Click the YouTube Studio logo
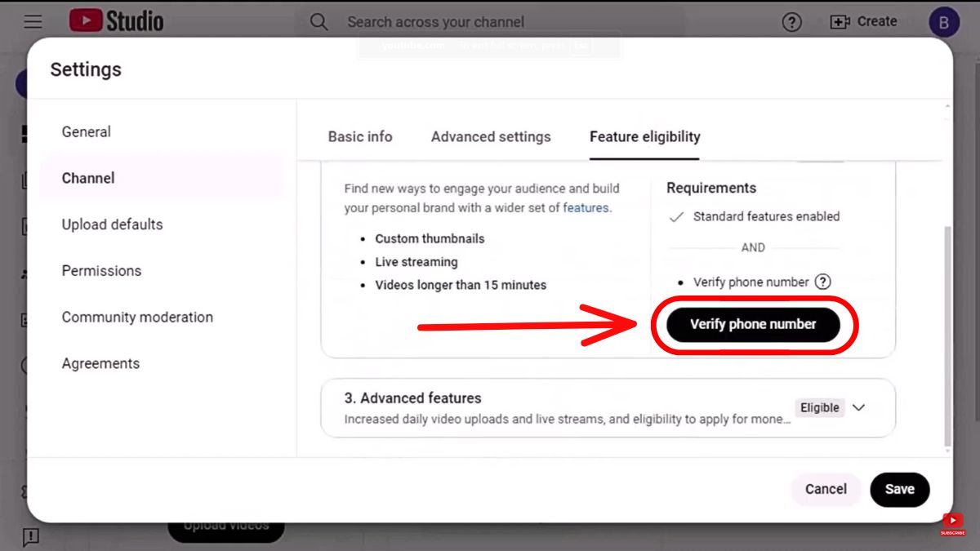The height and width of the screenshot is (551, 980). 116,21
